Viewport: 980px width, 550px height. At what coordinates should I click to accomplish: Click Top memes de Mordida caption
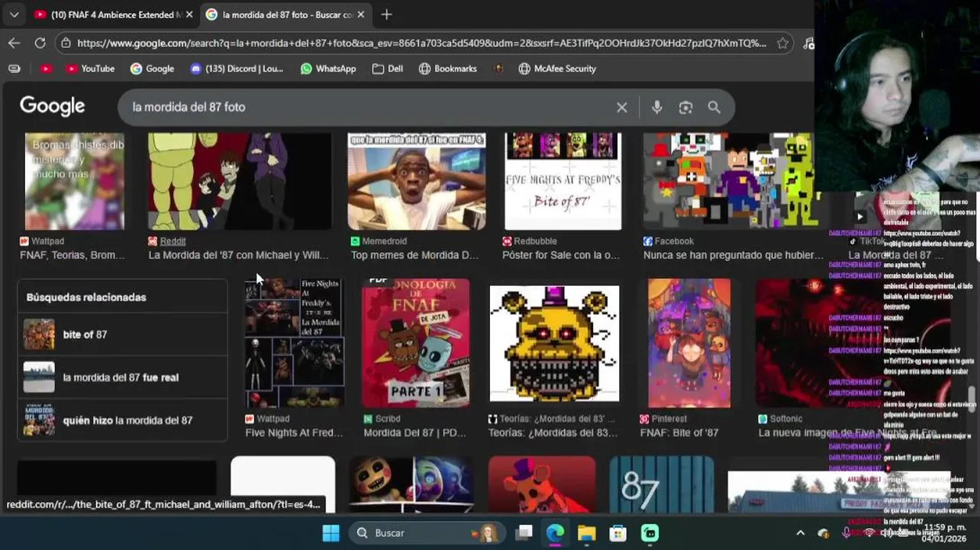pos(414,255)
